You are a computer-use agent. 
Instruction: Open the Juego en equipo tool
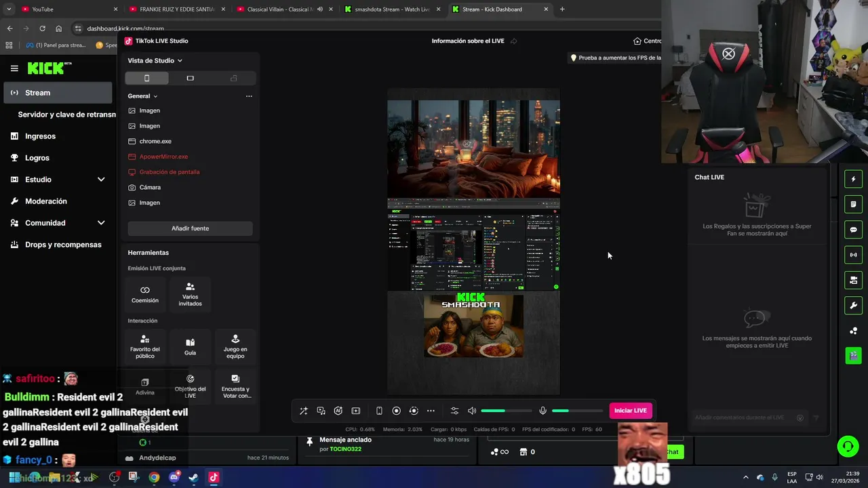click(x=235, y=347)
